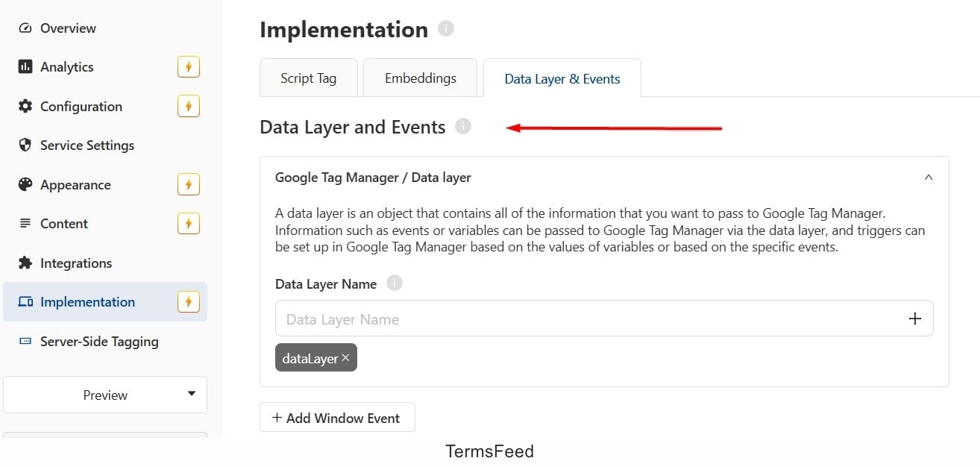The image size is (980, 467).
Task: Click the info icon beside Implementation heading
Action: [x=446, y=29]
